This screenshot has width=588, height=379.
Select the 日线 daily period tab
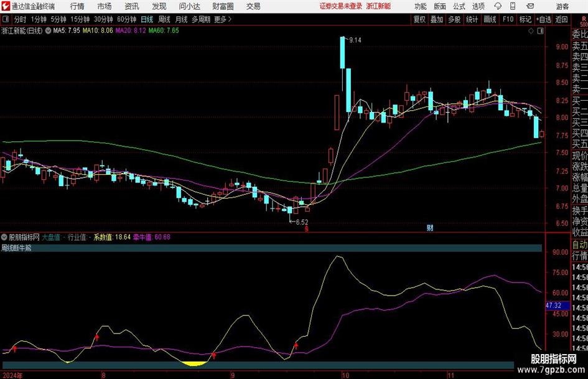point(147,19)
